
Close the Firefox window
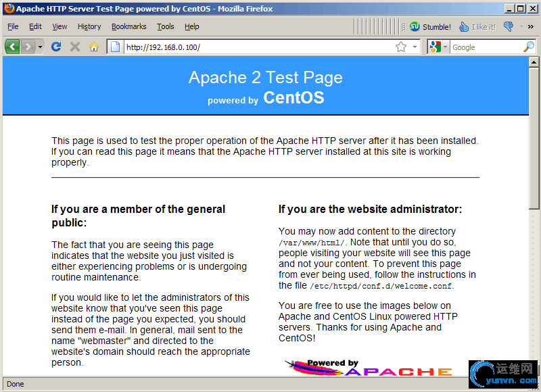533,9
